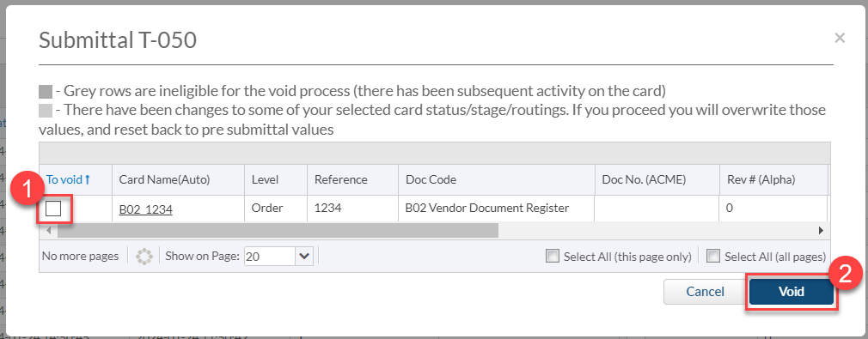Click the sort arrow next to To void
This screenshot has height=339, width=868.
click(87, 179)
